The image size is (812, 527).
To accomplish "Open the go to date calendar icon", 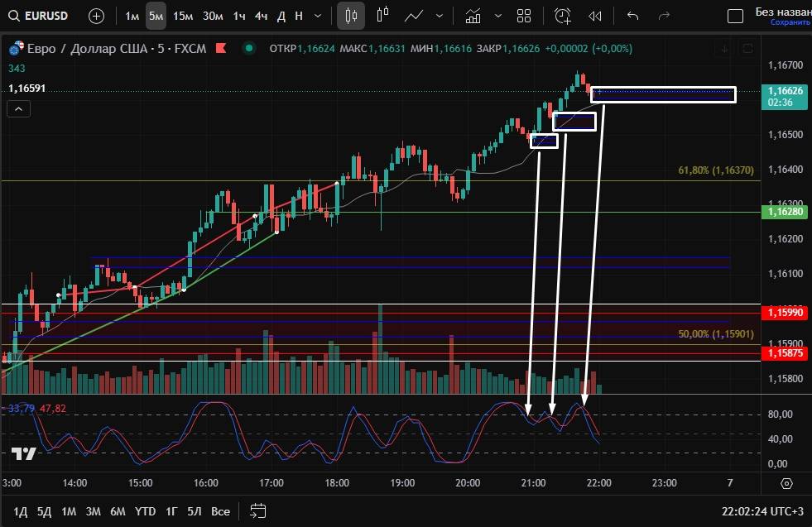I will tap(257, 510).
